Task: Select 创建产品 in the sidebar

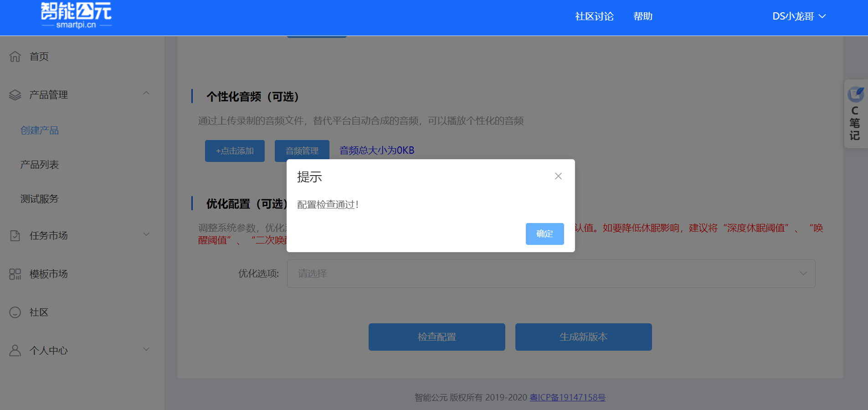Action: pyautogui.click(x=40, y=130)
